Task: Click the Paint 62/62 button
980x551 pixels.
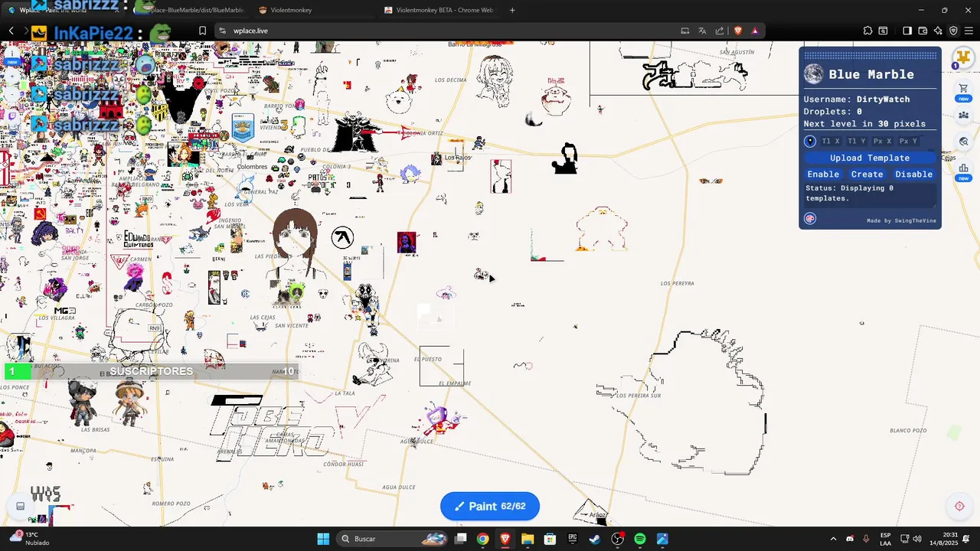Action: coord(490,506)
